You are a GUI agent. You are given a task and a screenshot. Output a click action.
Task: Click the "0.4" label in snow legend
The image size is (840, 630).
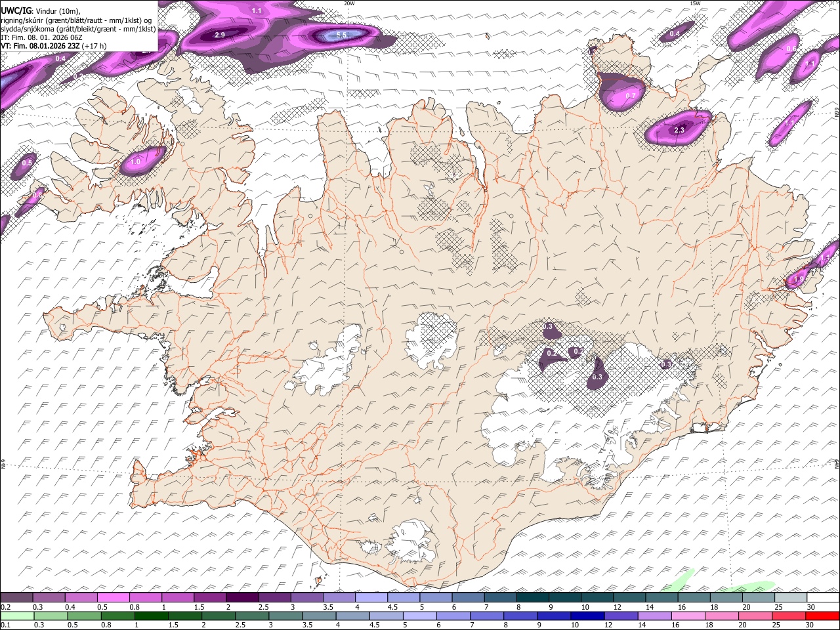pyautogui.click(x=70, y=607)
